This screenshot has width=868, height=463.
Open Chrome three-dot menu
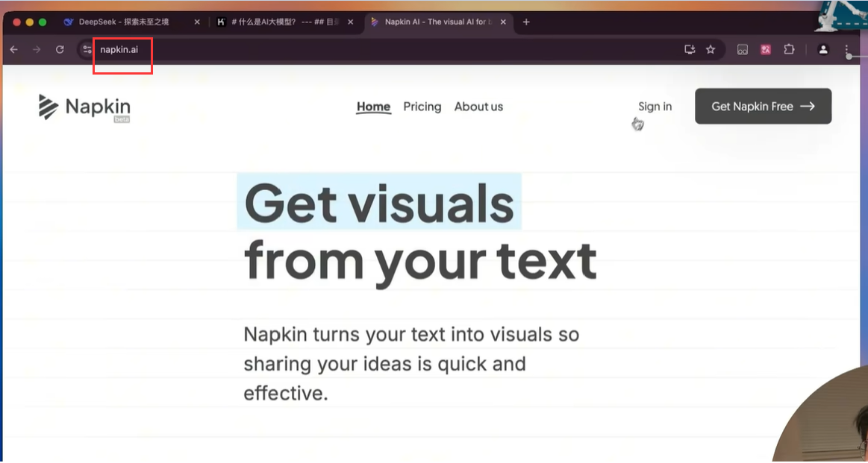click(847, 51)
